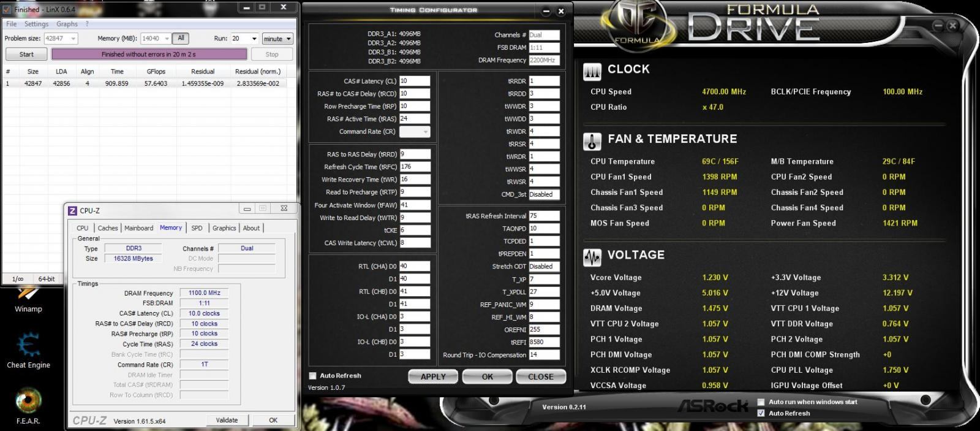The height and width of the screenshot is (431, 980).
Task: Click the Clock section icon in Formula Drive
Action: (592, 72)
